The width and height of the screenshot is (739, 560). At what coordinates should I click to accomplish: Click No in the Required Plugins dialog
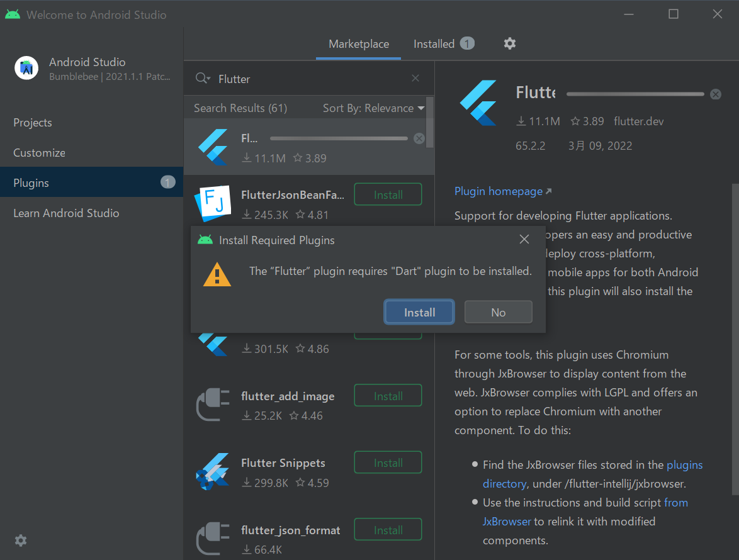[498, 312]
